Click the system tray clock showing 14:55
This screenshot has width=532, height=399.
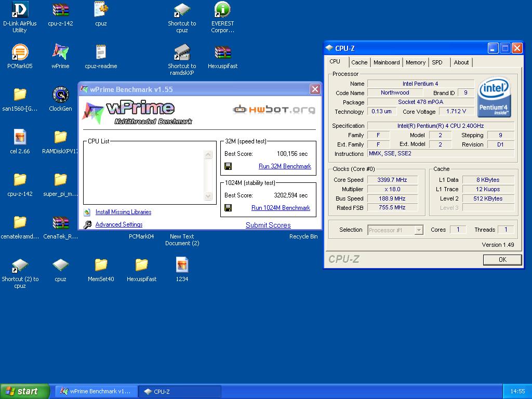517,391
